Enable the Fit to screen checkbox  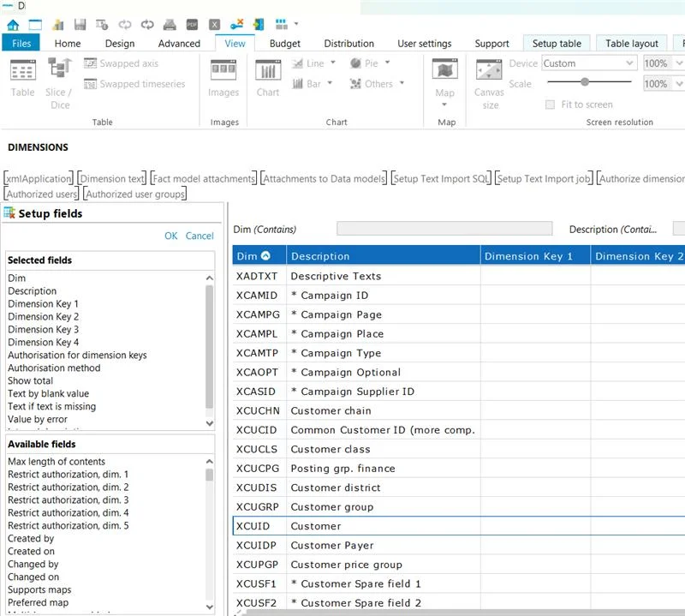(x=550, y=105)
